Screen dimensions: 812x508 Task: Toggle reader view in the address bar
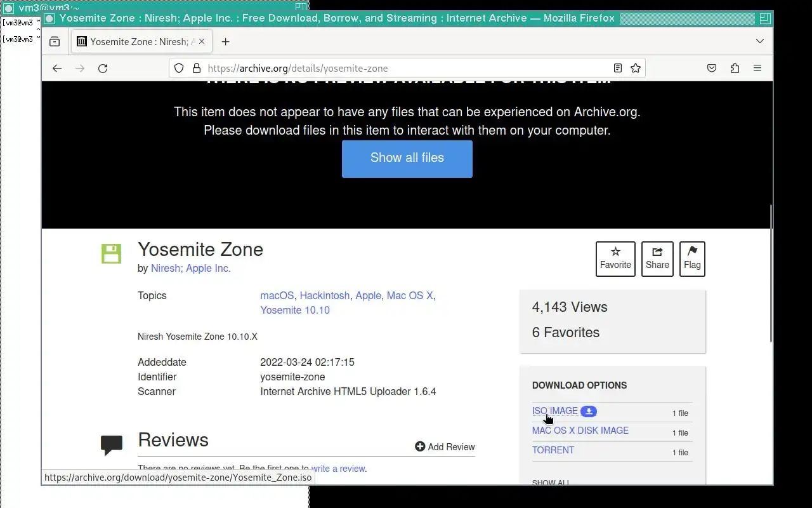coord(617,68)
